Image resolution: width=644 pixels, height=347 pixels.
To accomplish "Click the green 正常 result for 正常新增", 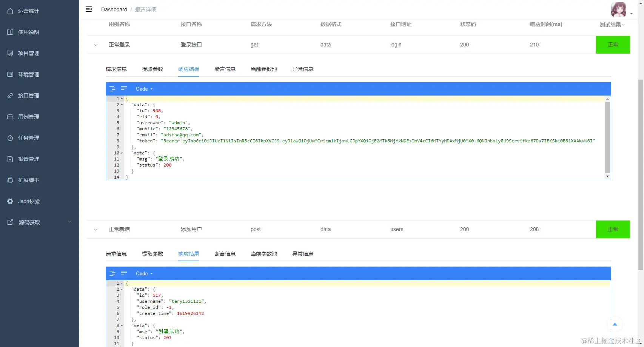I will coord(613,229).
